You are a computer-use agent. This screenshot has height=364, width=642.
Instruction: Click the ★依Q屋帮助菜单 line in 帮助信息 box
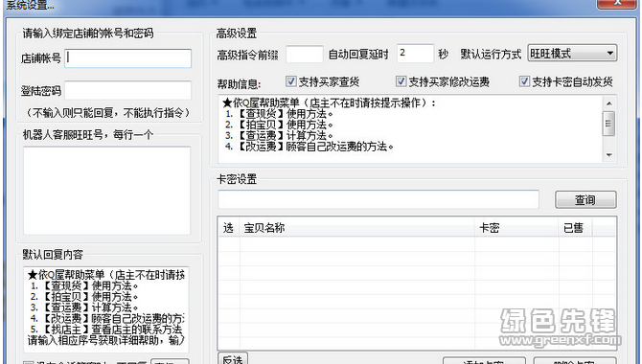point(330,102)
